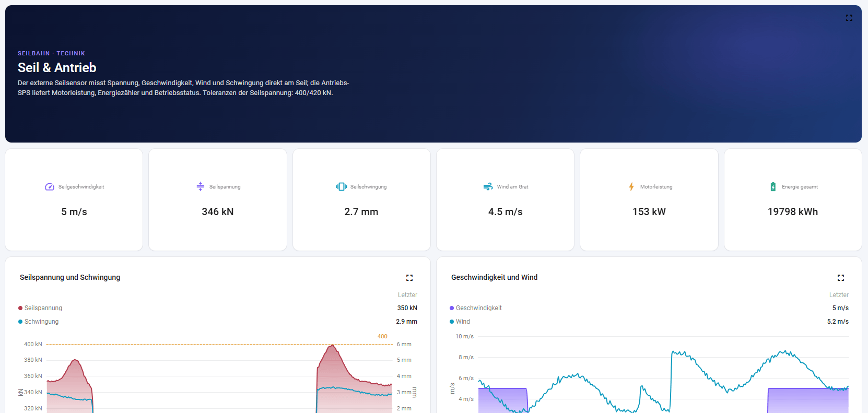Click the Wind am Grat card label
The width and height of the screenshot is (868, 413).
513,187
